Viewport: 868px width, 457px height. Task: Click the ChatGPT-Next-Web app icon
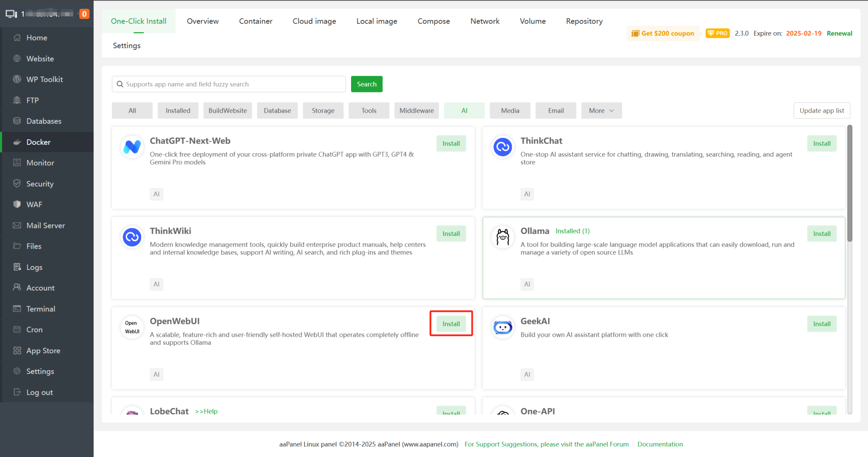132,147
